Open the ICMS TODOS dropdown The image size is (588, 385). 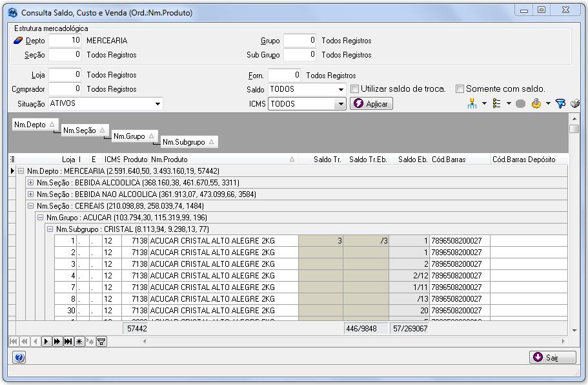pyautogui.click(x=340, y=104)
